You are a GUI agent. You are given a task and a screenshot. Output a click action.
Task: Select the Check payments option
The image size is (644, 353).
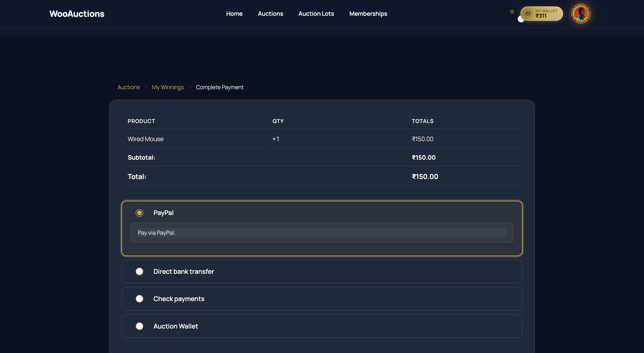coord(139,299)
